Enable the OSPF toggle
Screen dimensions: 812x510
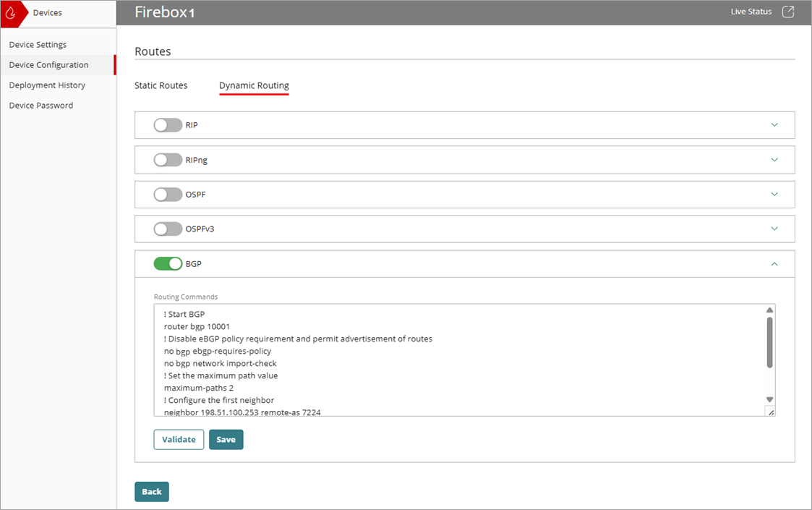click(x=168, y=194)
